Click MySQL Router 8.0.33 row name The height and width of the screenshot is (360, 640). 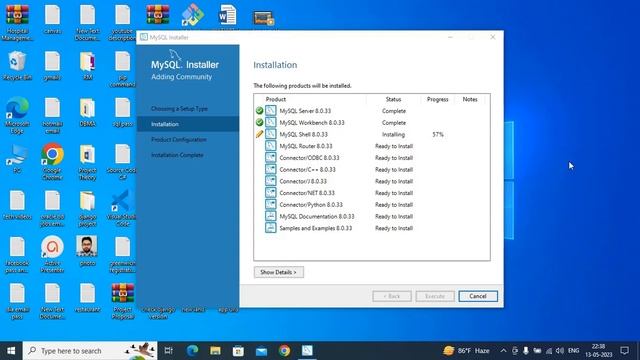(306, 146)
